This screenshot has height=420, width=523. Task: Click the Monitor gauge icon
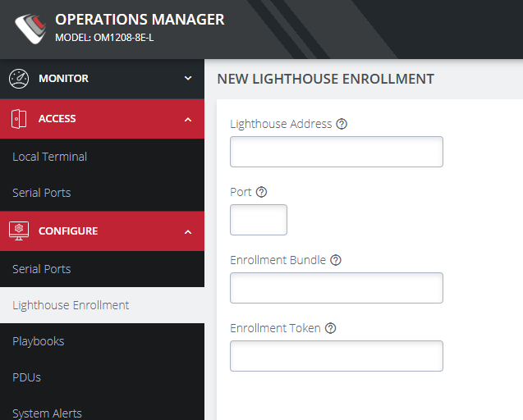(x=19, y=79)
